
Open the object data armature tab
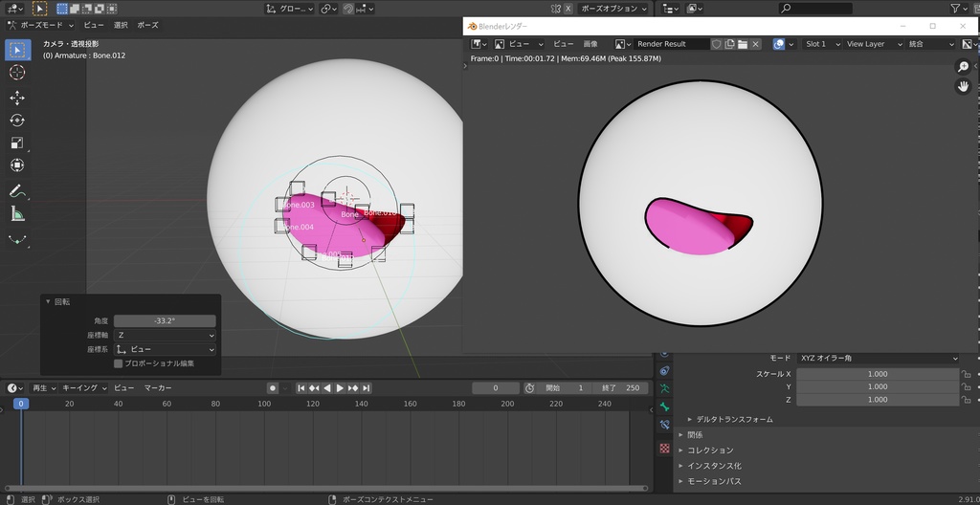pyautogui.click(x=664, y=388)
